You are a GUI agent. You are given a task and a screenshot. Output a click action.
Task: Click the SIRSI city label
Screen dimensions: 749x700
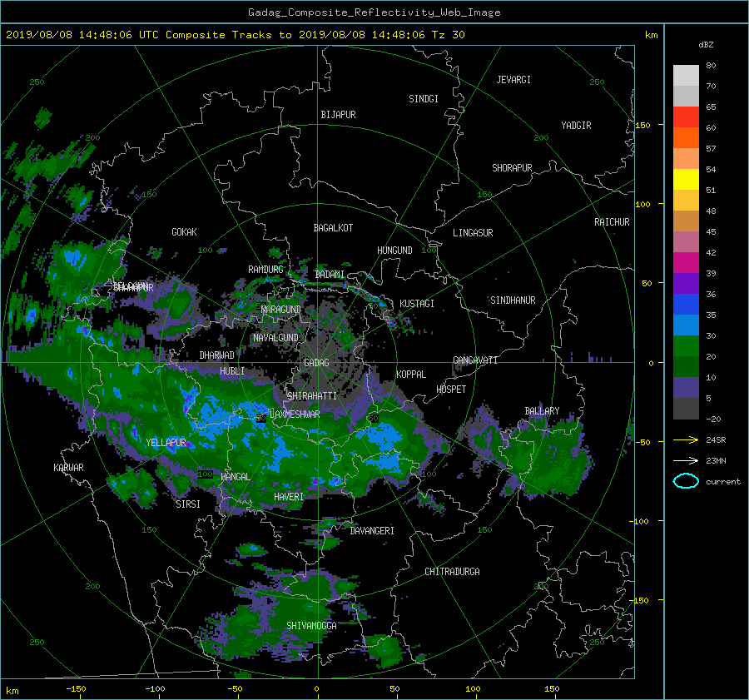188,504
